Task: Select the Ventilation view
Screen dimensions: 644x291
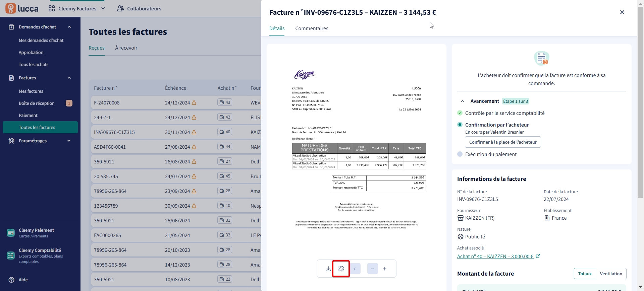Action: (x=611, y=274)
